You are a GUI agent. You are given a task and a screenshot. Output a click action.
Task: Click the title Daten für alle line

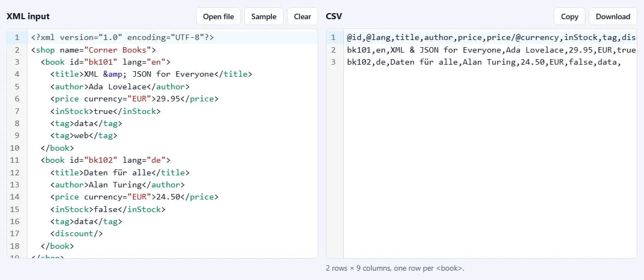pos(173,172)
